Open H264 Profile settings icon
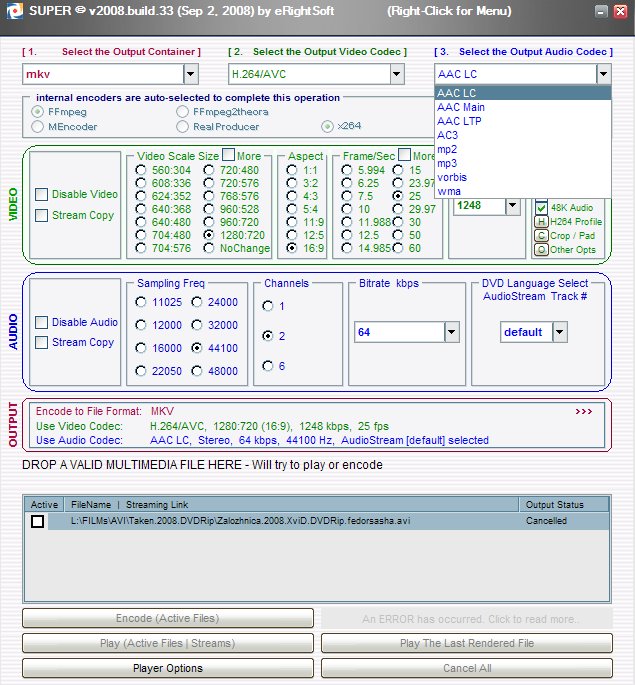This screenshot has height=685, width=635. [x=542, y=222]
